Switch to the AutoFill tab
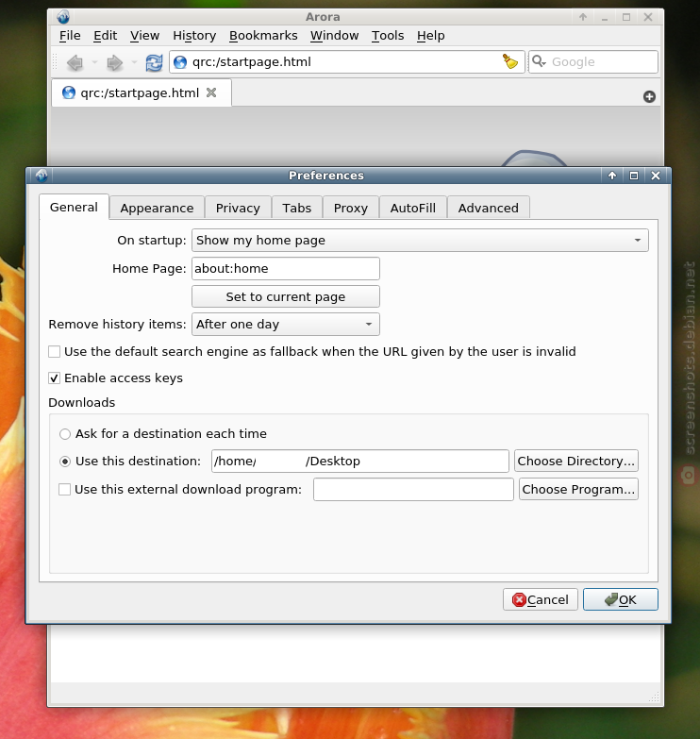Screen dimensions: 700x739 tap(412, 208)
